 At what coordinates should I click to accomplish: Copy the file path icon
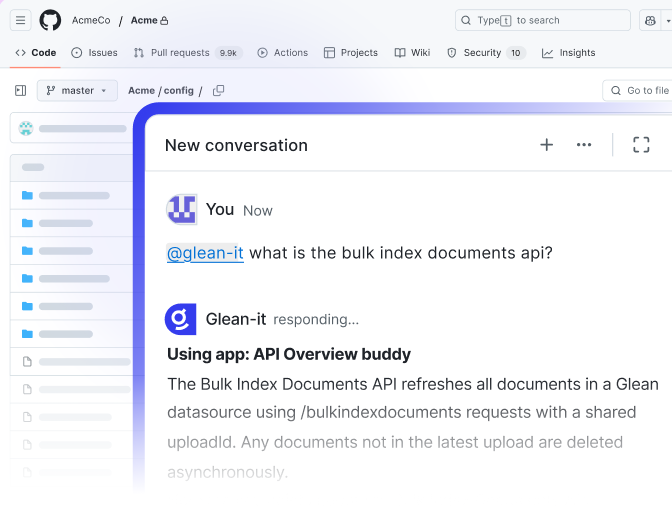(x=219, y=90)
